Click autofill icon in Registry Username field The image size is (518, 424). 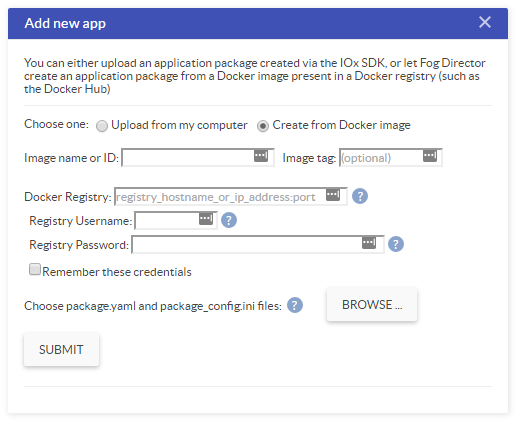click(x=206, y=219)
